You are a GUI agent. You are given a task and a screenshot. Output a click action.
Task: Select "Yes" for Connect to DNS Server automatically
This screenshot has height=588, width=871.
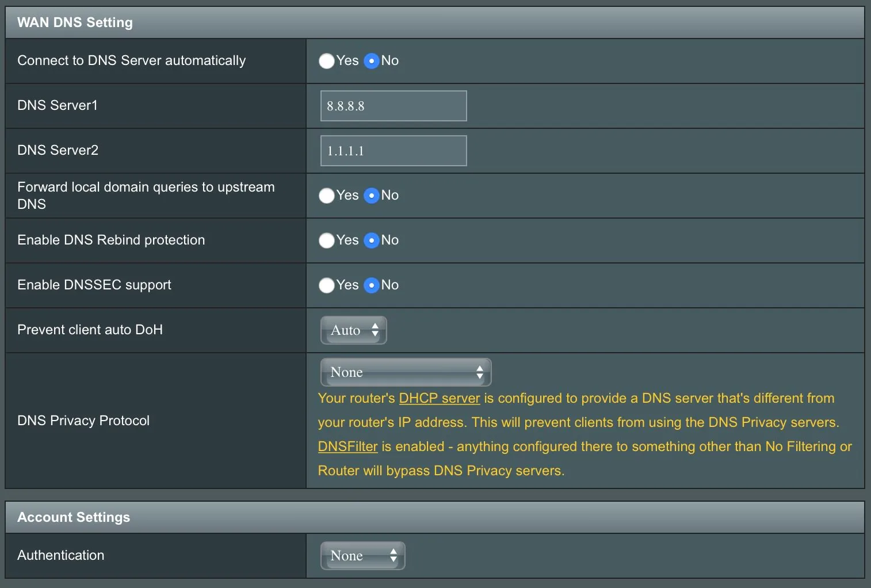pyautogui.click(x=326, y=60)
